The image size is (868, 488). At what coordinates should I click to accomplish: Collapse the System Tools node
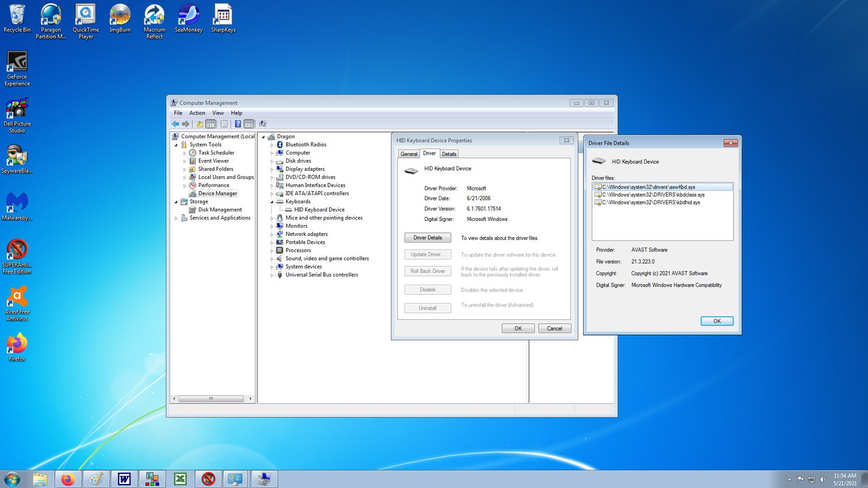click(176, 144)
